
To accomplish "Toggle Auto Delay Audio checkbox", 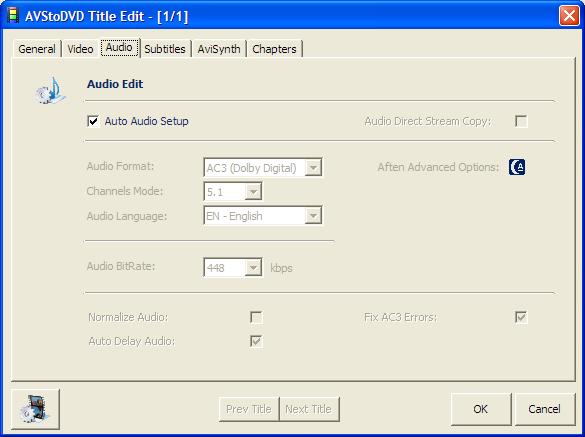I will 256,341.
